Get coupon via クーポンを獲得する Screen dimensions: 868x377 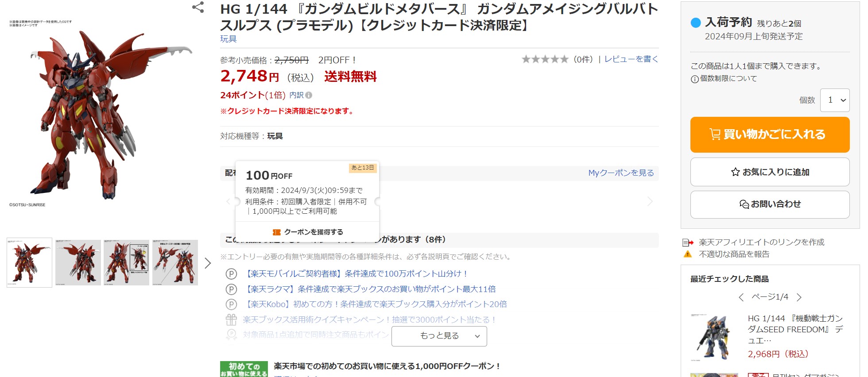[x=308, y=232]
